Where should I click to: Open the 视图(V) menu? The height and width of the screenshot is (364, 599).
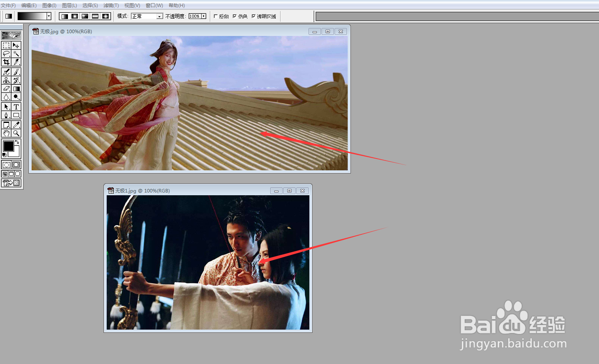point(132,6)
